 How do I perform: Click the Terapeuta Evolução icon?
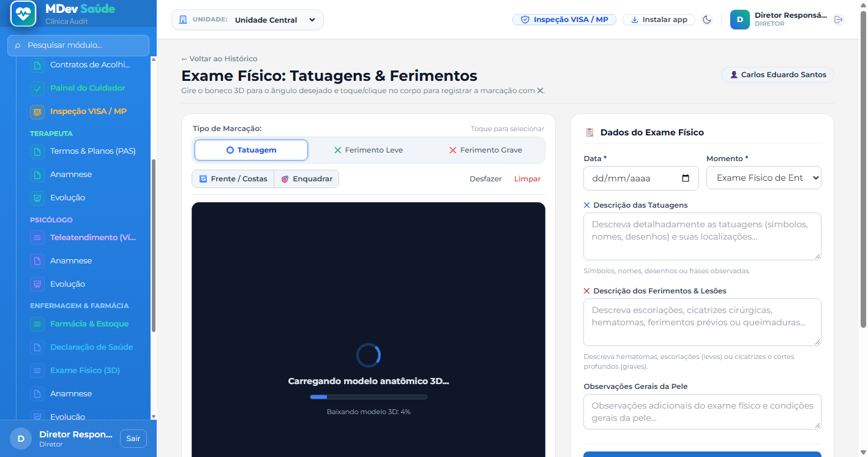pyautogui.click(x=37, y=198)
